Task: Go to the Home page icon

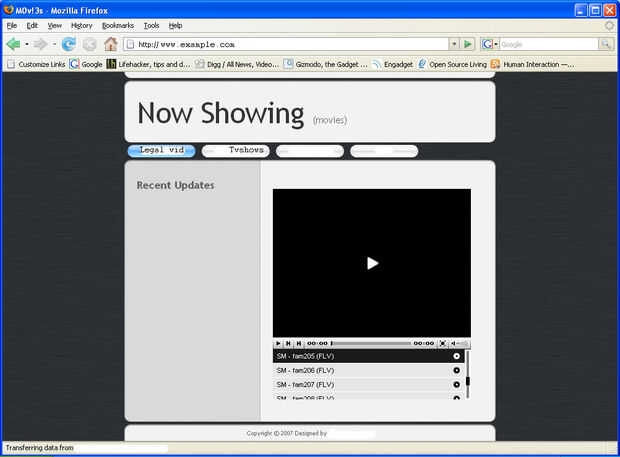Action: pos(111,44)
